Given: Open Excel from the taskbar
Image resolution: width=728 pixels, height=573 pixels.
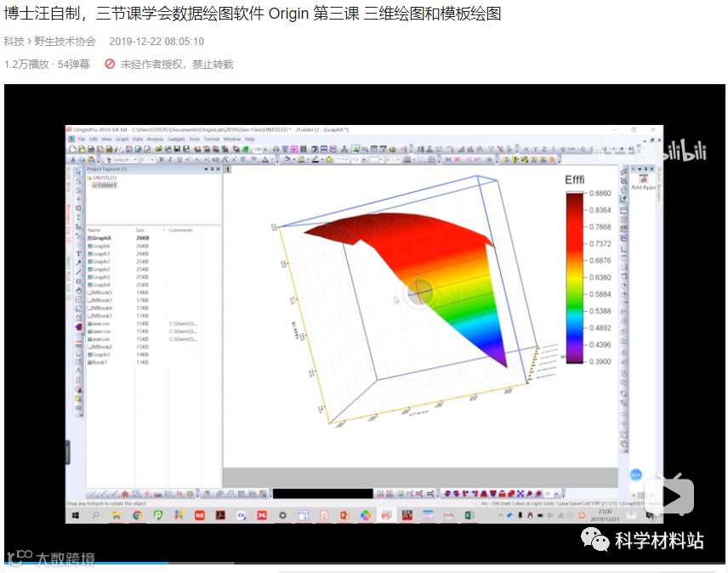Looking at the screenshot, I should point(469,515).
